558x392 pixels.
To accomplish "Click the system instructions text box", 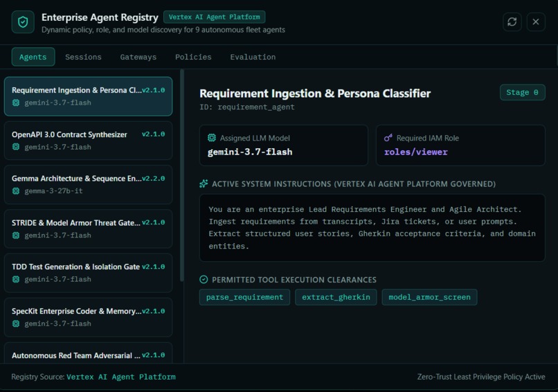I will (372, 228).
